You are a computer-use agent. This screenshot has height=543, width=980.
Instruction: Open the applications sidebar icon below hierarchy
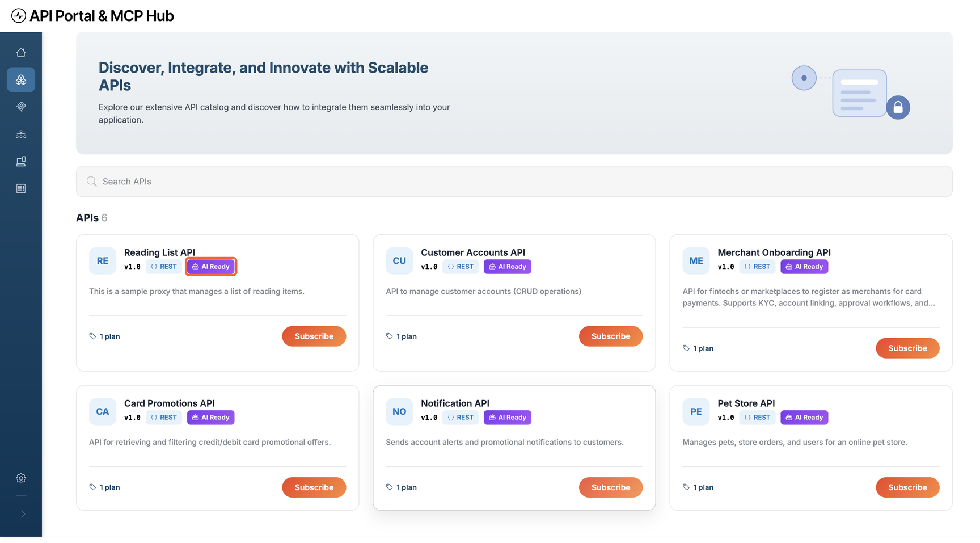pos(21,162)
